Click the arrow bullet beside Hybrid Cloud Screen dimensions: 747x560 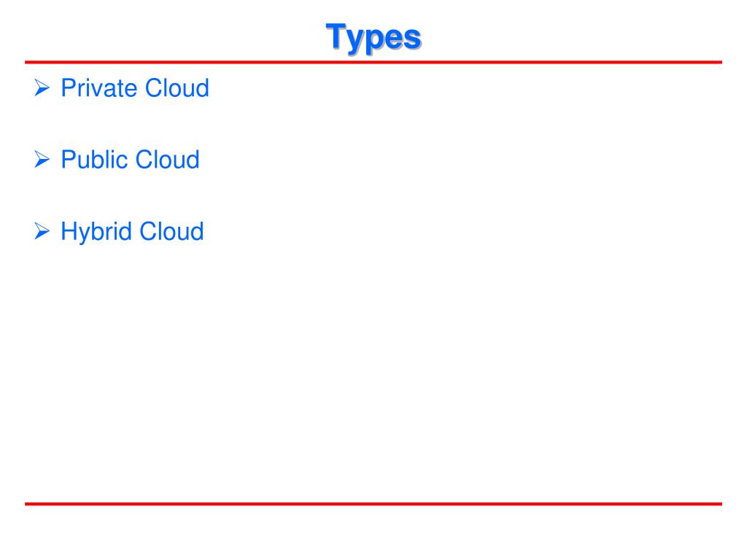tap(42, 231)
